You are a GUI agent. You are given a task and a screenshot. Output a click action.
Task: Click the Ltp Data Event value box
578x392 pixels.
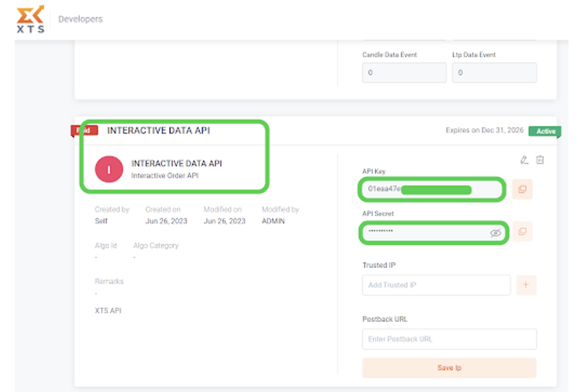click(x=494, y=73)
